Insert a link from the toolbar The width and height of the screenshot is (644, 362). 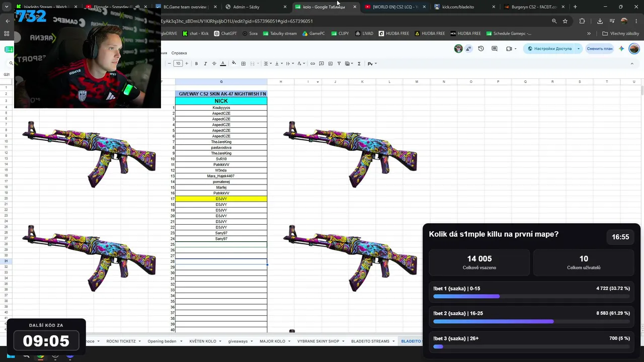pos(312,63)
